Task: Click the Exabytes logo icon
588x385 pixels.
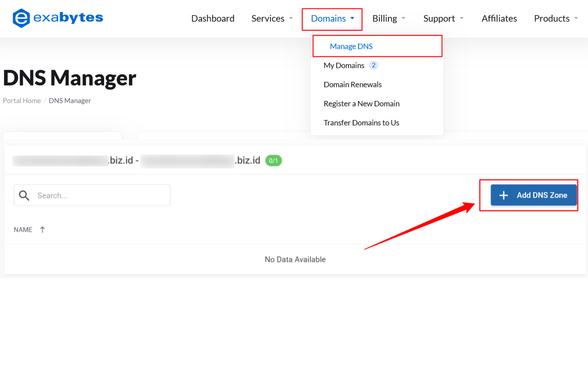Action: tap(21, 18)
